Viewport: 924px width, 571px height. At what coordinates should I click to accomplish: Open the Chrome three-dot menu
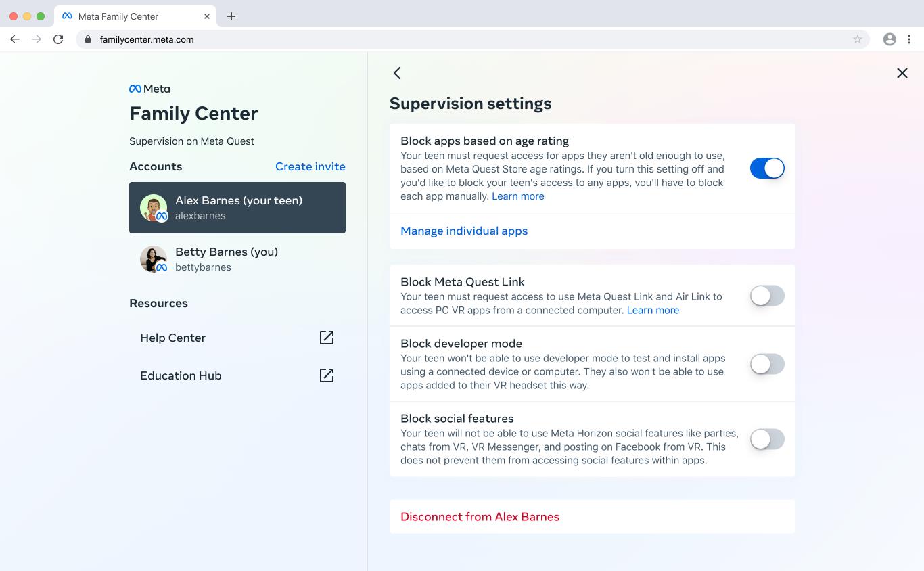point(910,39)
